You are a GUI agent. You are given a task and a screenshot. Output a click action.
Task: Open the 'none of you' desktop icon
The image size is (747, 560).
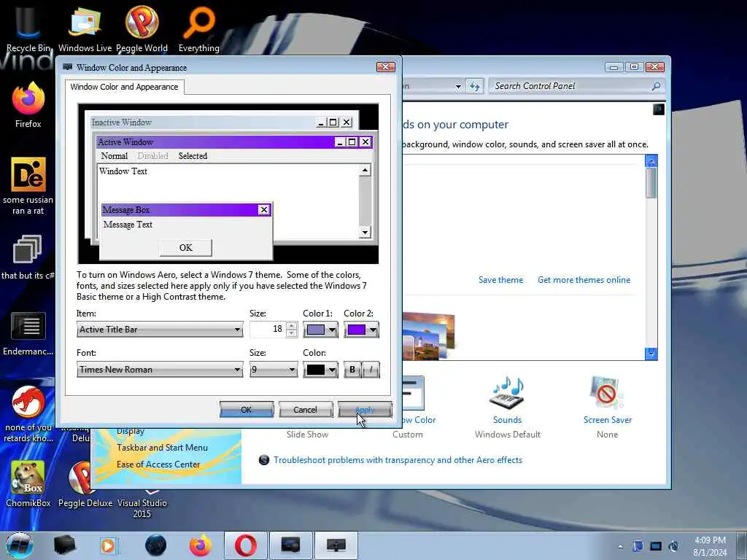point(28,413)
